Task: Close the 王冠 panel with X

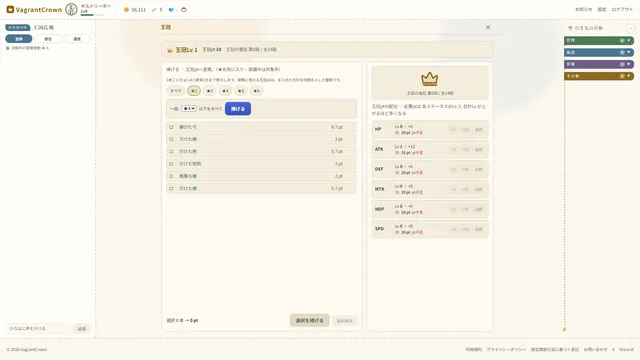Action: point(488,27)
